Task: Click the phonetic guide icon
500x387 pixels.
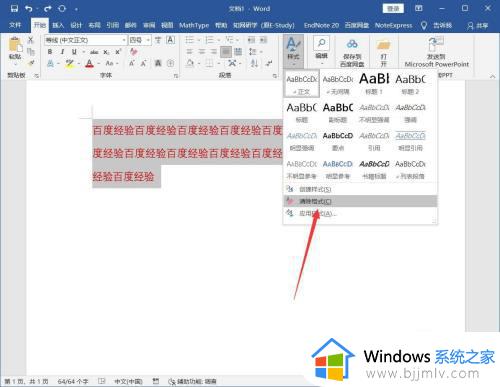Action: (x=158, y=40)
